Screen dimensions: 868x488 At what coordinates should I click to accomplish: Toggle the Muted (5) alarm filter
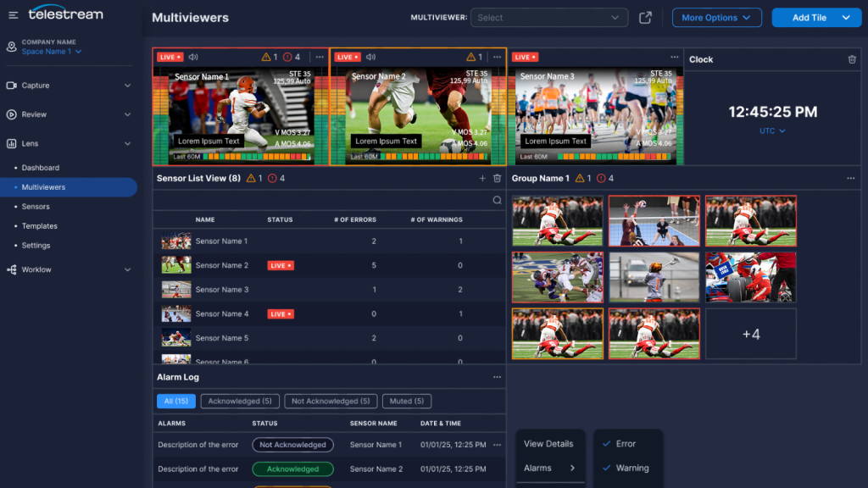point(405,401)
